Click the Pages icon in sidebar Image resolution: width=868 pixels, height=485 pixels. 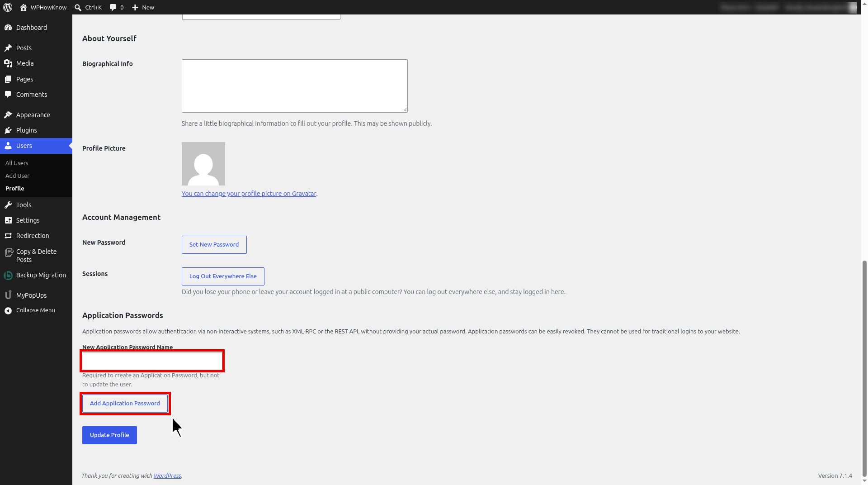pyautogui.click(x=8, y=79)
